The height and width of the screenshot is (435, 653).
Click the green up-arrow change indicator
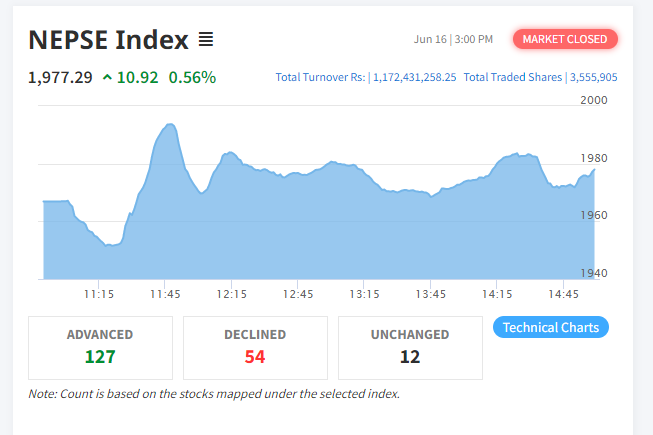(x=107, y=77)
